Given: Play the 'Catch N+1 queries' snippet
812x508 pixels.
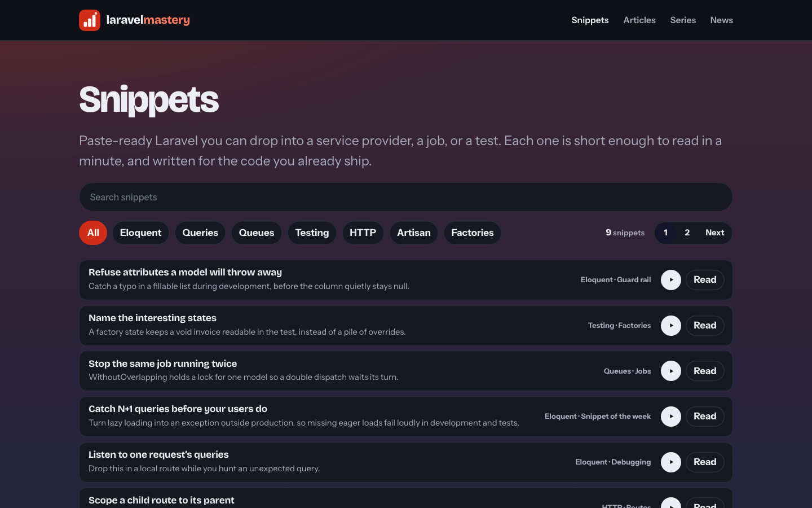Looking at the screenshot, I should point(671,417).
